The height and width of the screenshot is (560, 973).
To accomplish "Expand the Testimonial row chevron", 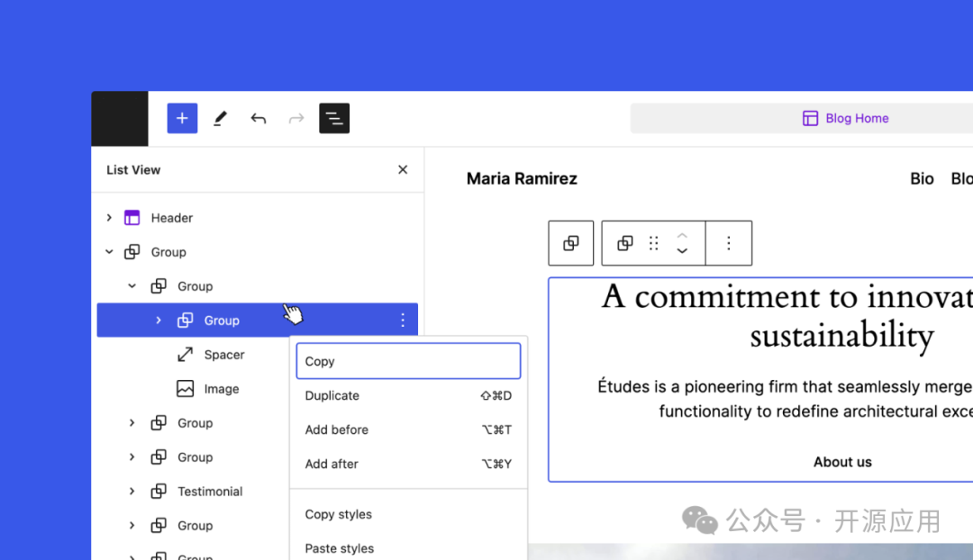I will click(132, 492).
